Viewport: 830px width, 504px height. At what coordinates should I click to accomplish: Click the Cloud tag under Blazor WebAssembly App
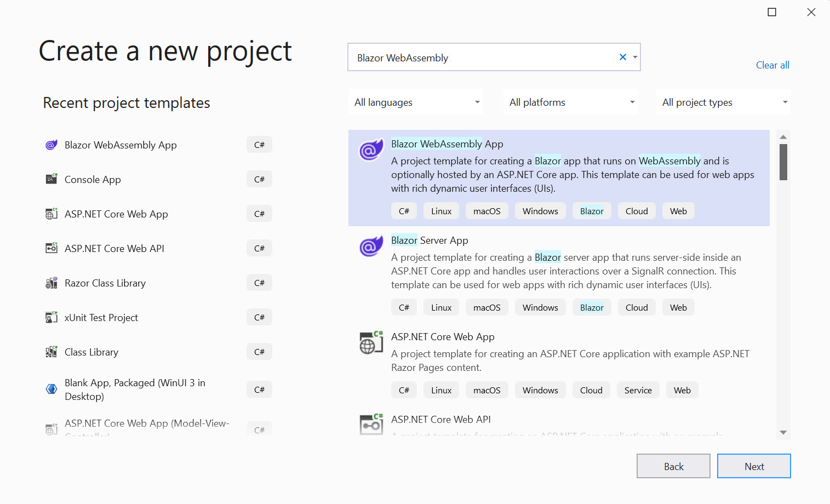pyautogui.click(x=637, y=211)
